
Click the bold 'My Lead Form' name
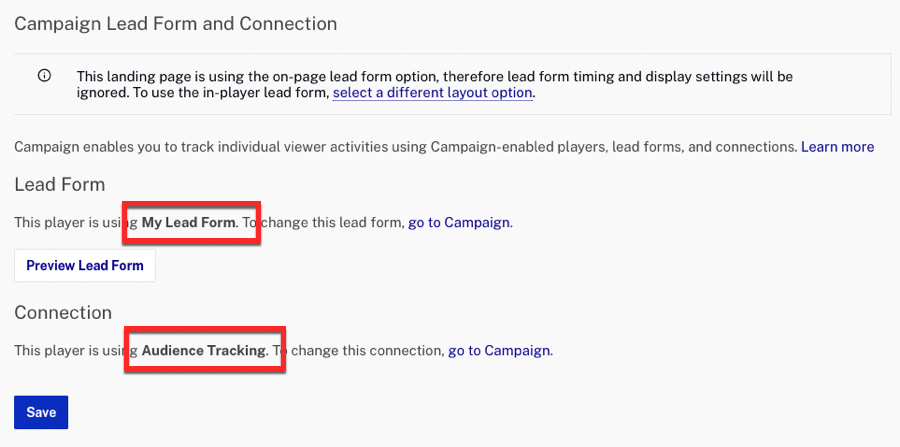189,223
